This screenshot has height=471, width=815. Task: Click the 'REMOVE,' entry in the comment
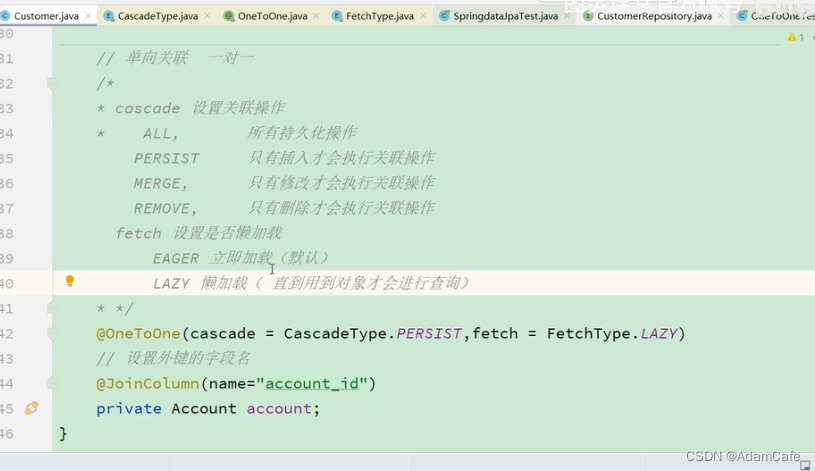tap(165, 208)
